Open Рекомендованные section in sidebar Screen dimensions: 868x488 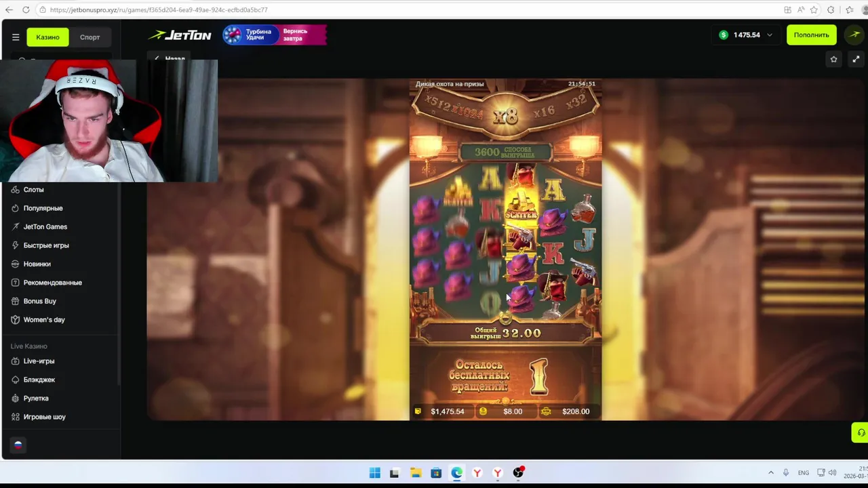[x=52, y=283]
